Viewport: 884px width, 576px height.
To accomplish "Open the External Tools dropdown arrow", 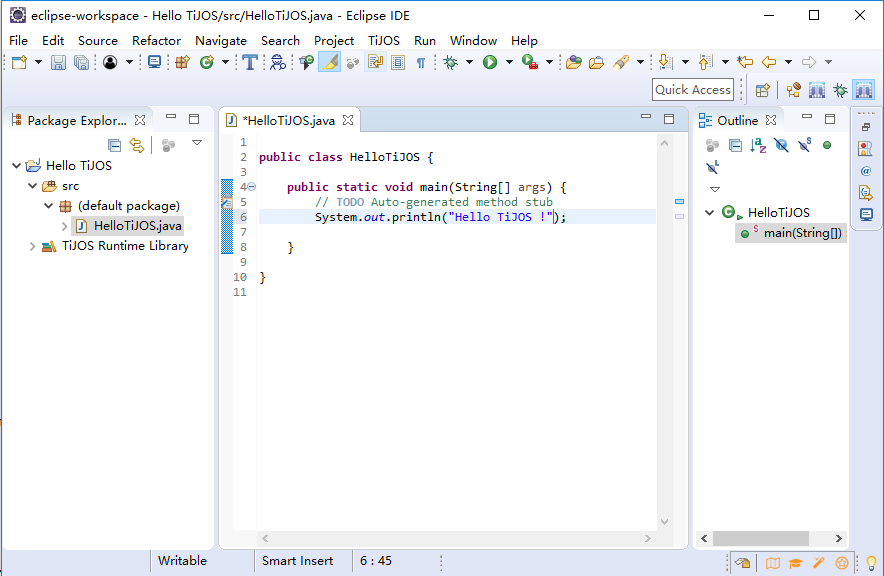I will [x=549, y=62].
